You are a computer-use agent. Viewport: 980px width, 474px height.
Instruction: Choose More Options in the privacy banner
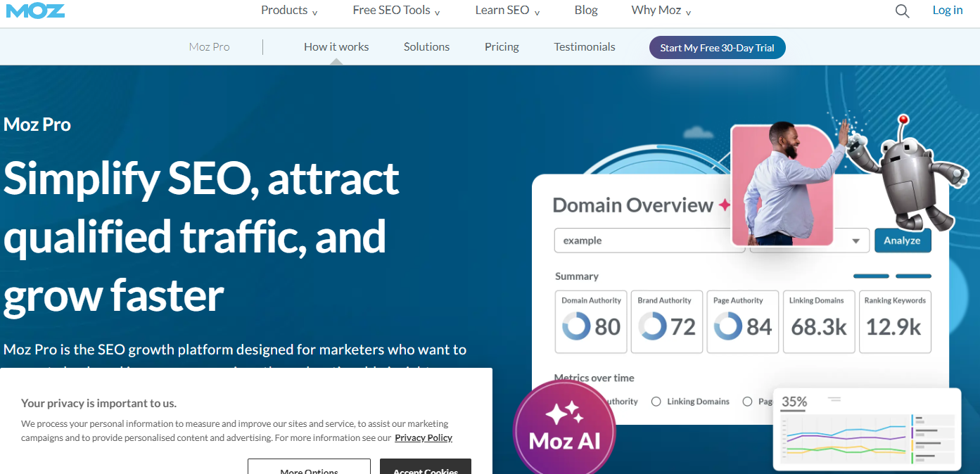309,467
